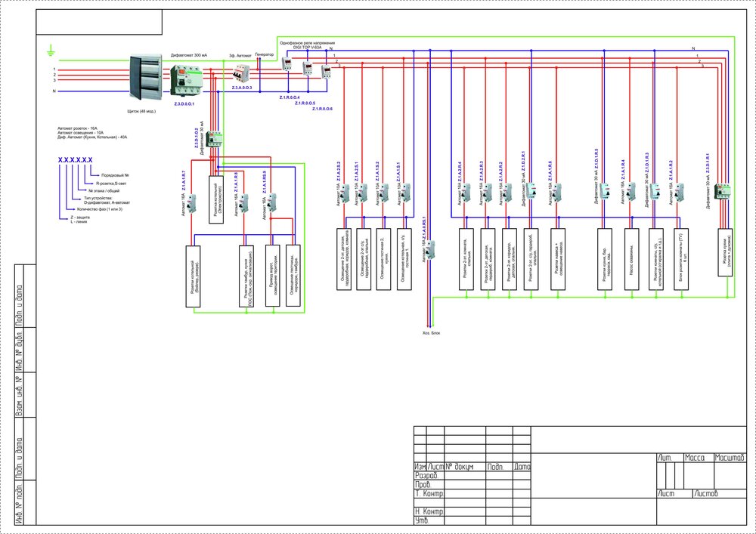Select the 30 mA difavtomat Z.3.D.1.O.2

coord(213,139)
